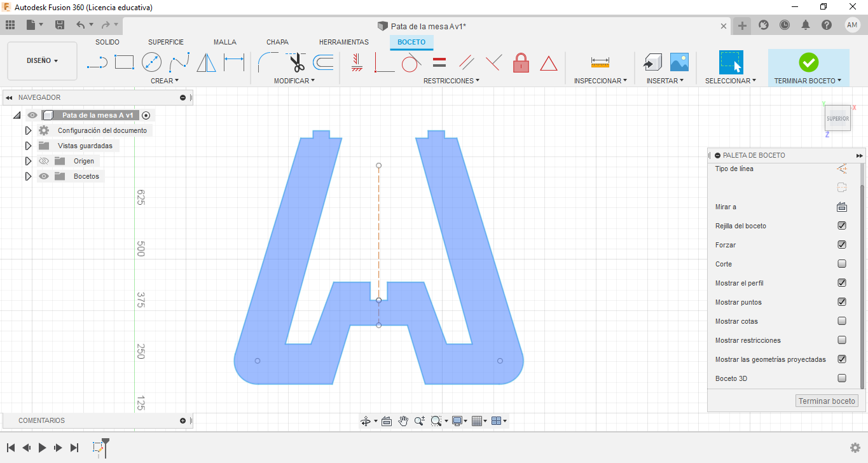Open the job status clock icon
This screenshot has height=463, width=868.
click(x=785, y=25)
